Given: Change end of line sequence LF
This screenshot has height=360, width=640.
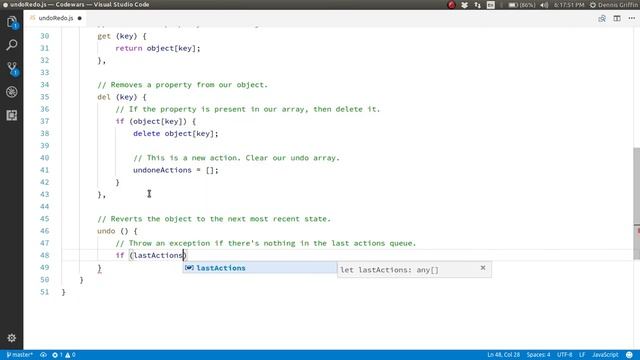Looking at the screenshot, I should pos(582,355).
